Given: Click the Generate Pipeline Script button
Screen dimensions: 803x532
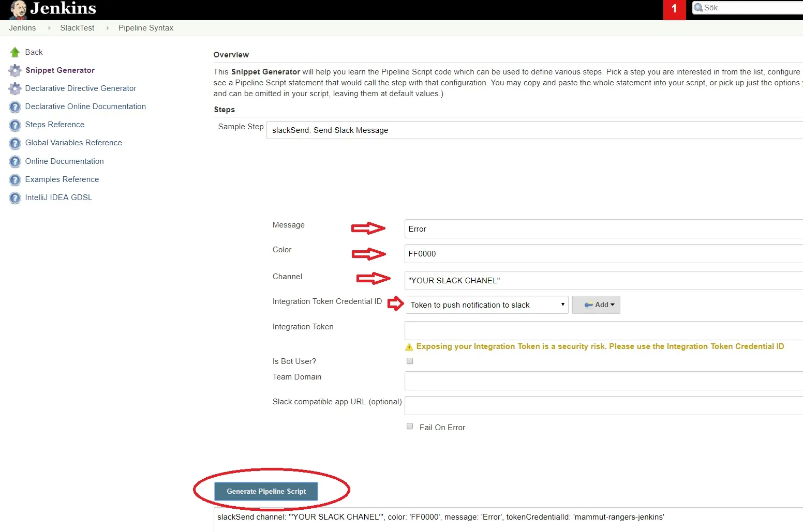Looking at the screenshot, I should tap(266, 491).
